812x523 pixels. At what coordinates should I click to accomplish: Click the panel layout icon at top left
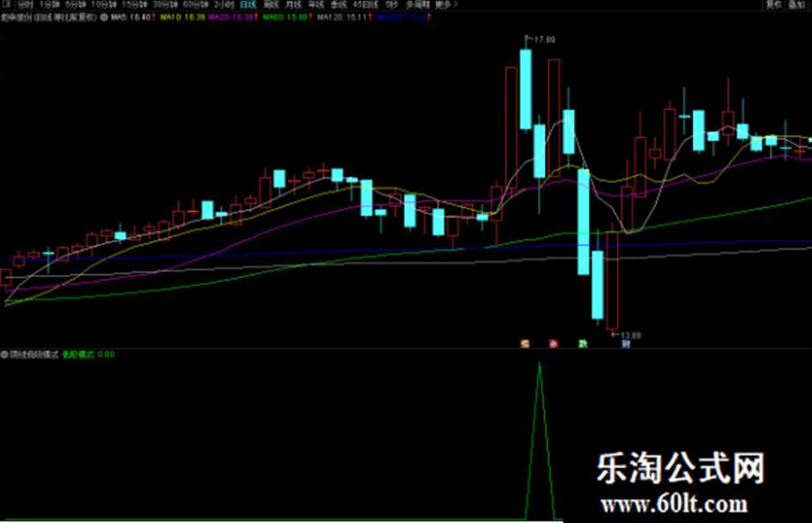(x=7, y=4)
